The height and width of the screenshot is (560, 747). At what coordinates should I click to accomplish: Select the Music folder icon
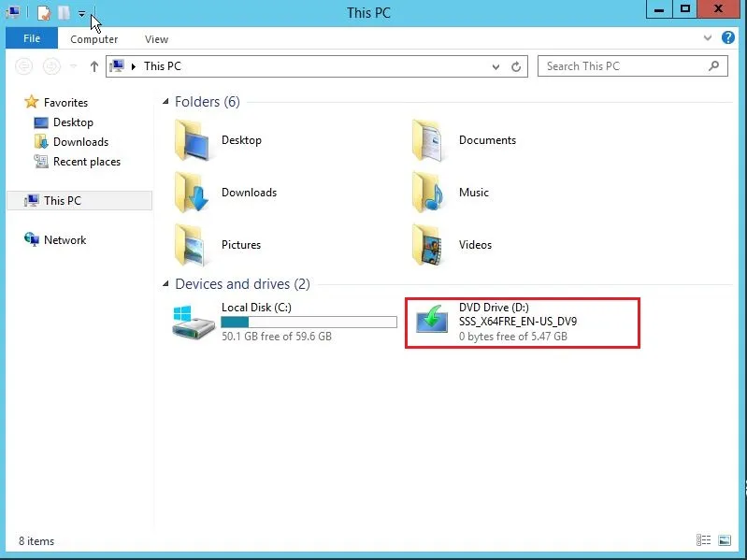point(427,193)
